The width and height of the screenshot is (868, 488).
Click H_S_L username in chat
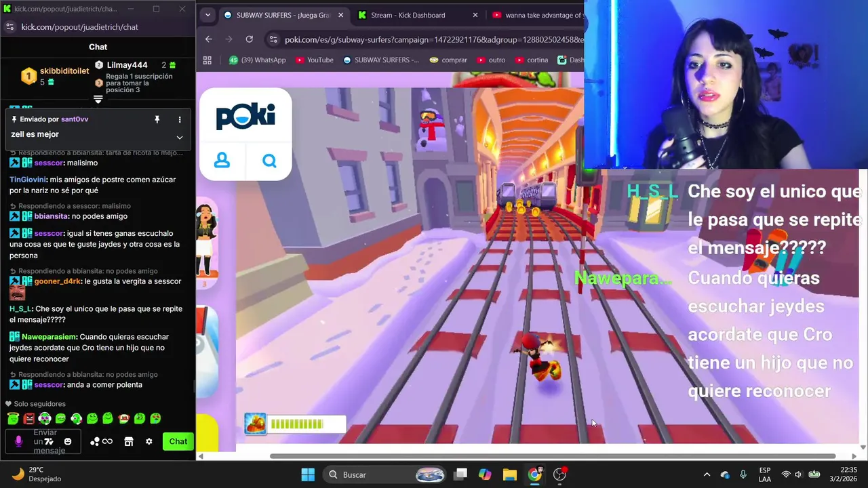(x=20, y=309)
